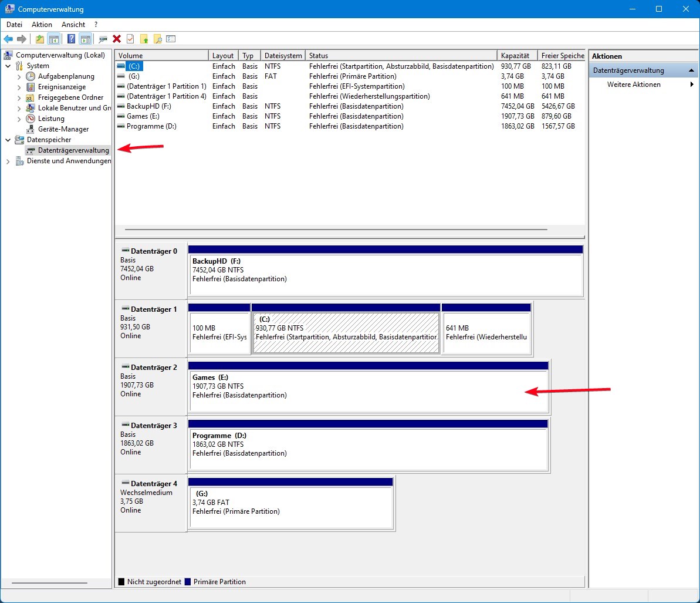Click the Nicht zugeordnet black legend swatch
This screenshot has width=700, height=603.
coord(121,581)
